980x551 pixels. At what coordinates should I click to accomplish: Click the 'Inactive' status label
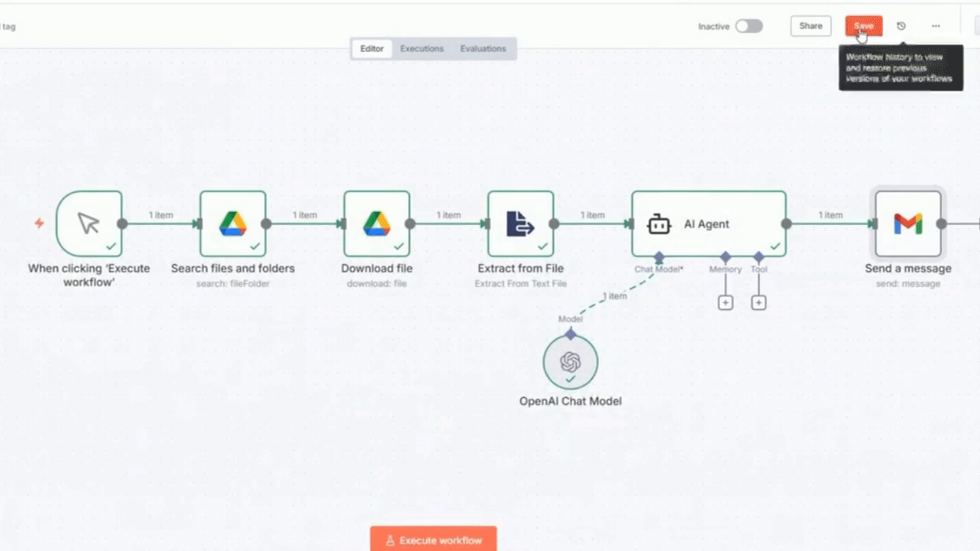point(714,27)
